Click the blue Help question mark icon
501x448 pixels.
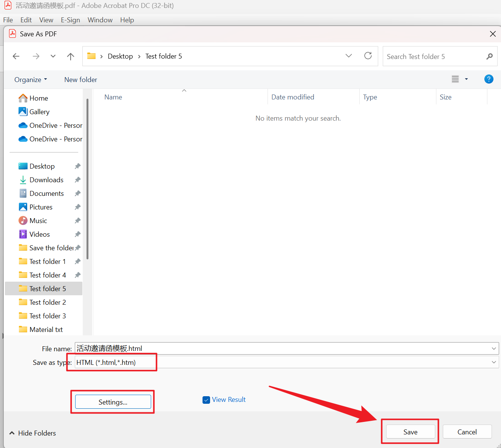coord(488,79)
